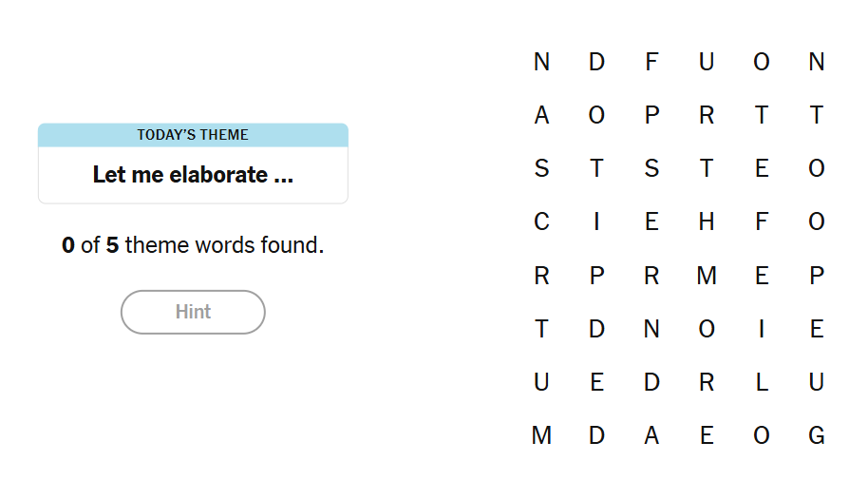Tap the letter G in the grid
Screen dimensions: 868x500
[817, 436]
